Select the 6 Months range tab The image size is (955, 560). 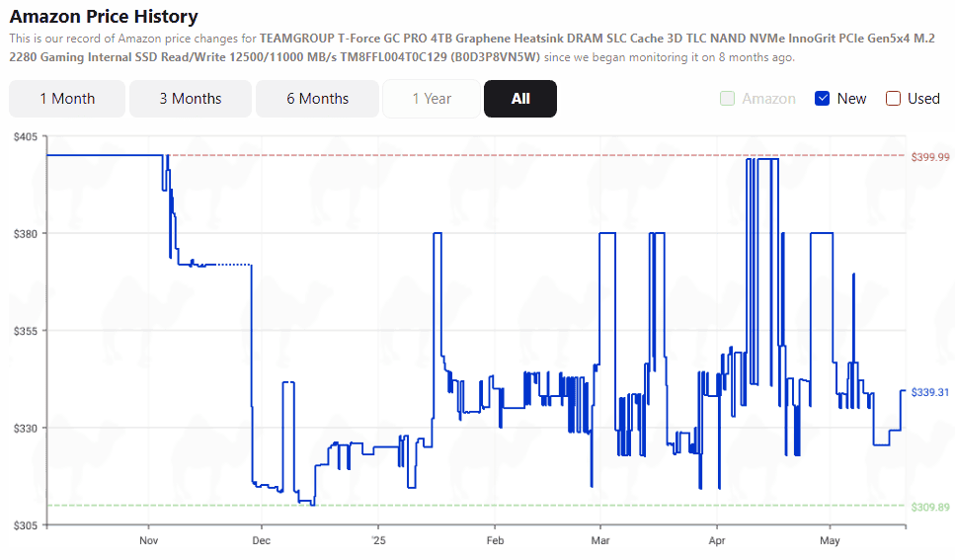click(x=317, y=99)
